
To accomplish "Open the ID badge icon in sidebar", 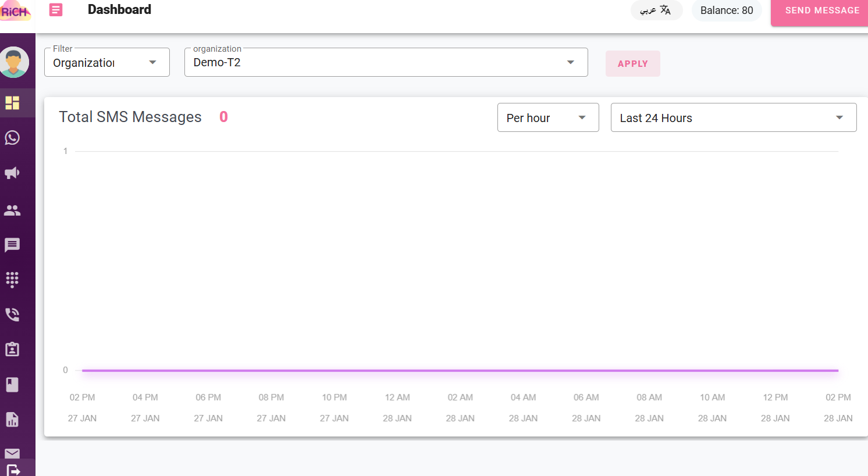I will pos(12,349).
